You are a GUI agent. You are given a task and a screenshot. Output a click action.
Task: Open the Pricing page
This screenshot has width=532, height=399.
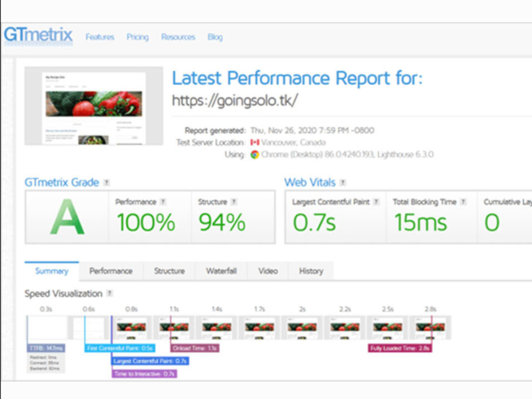[137, 37]
